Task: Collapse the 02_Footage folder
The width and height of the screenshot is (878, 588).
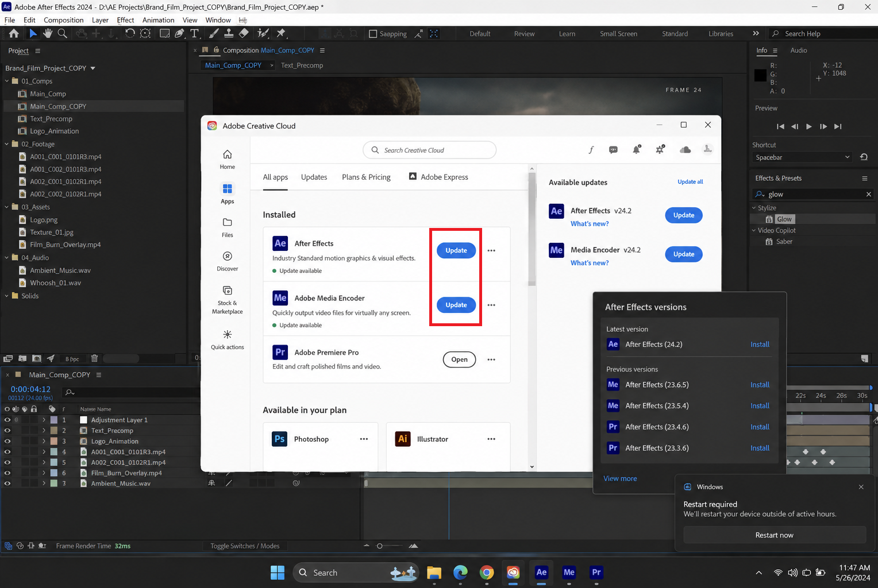Action: [x=7, y=144]
